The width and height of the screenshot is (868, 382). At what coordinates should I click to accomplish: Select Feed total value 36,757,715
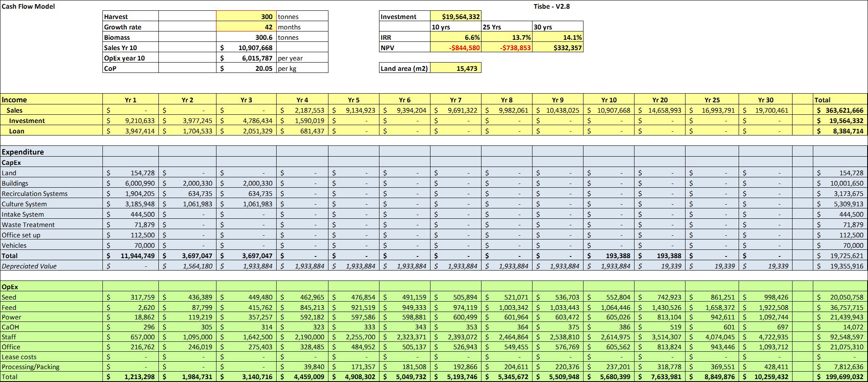coord(840,307)
